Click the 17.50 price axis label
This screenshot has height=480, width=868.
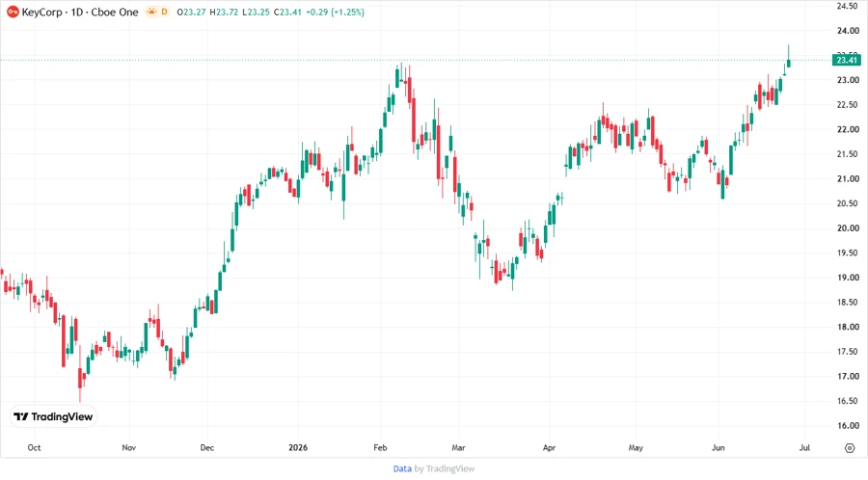pyautogui.click(x=848, y=352)
